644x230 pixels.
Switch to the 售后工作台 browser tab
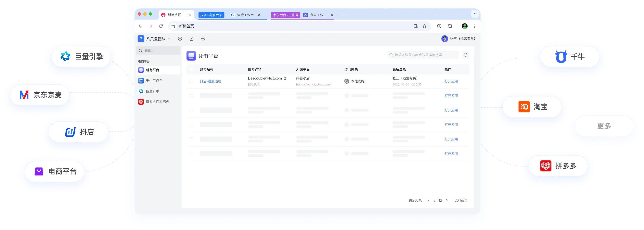pyautogui.click(x=245, y=15)
